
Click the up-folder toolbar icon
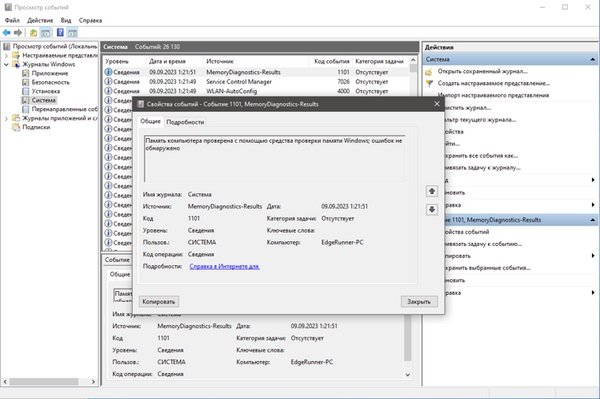click(34, 33)
